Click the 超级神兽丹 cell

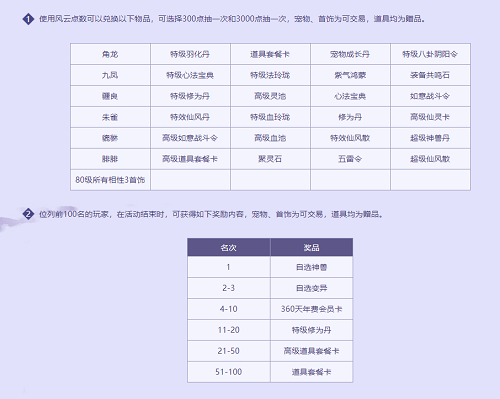[x=430, y=138]
